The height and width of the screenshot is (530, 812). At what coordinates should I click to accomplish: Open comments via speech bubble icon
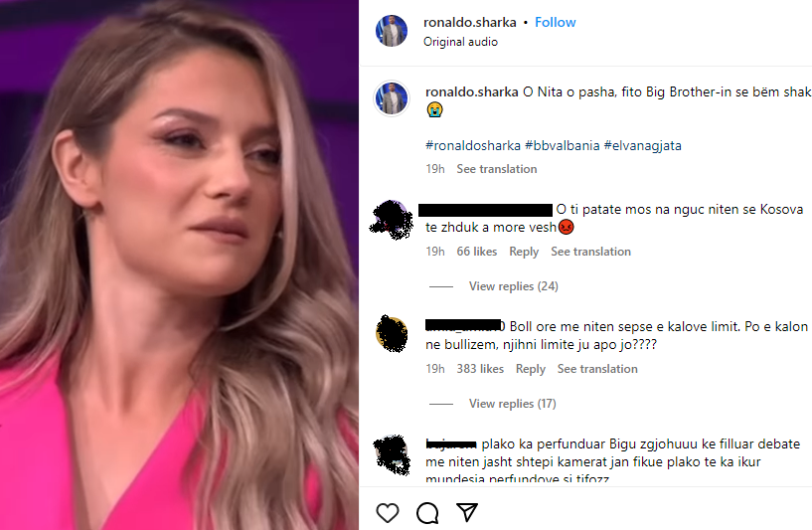(x=427, y=513)
